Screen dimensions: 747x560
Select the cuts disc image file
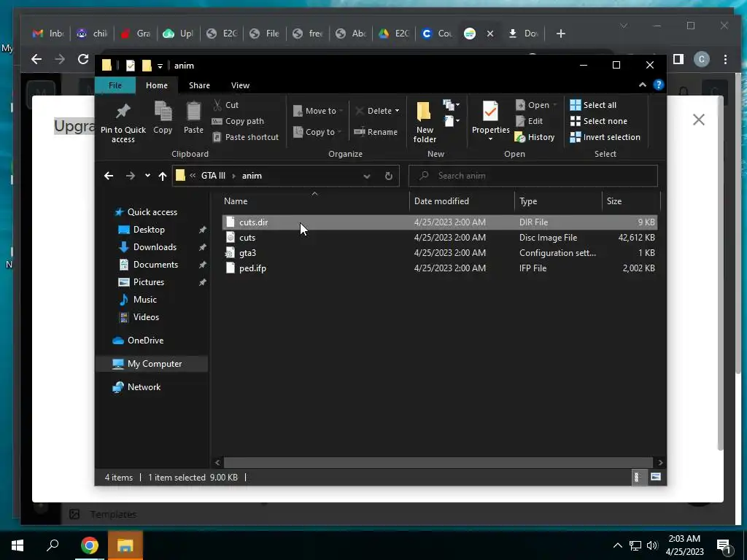[439, 238]
